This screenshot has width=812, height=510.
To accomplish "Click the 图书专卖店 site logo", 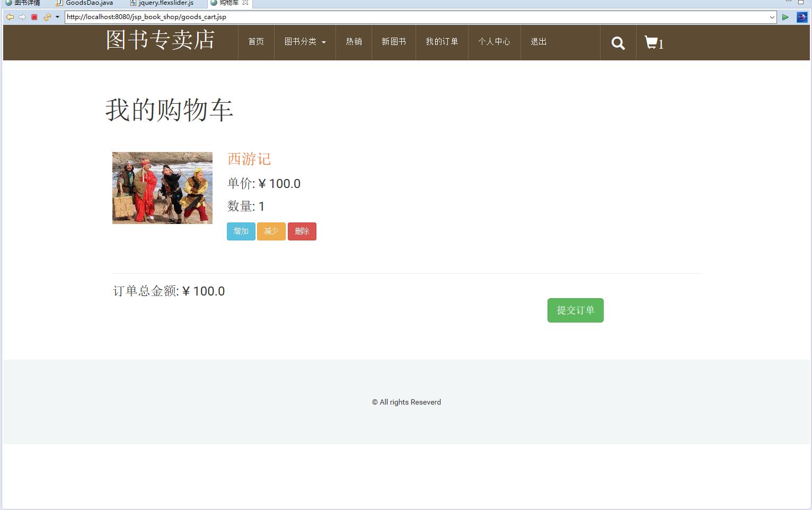I will 160,40.
